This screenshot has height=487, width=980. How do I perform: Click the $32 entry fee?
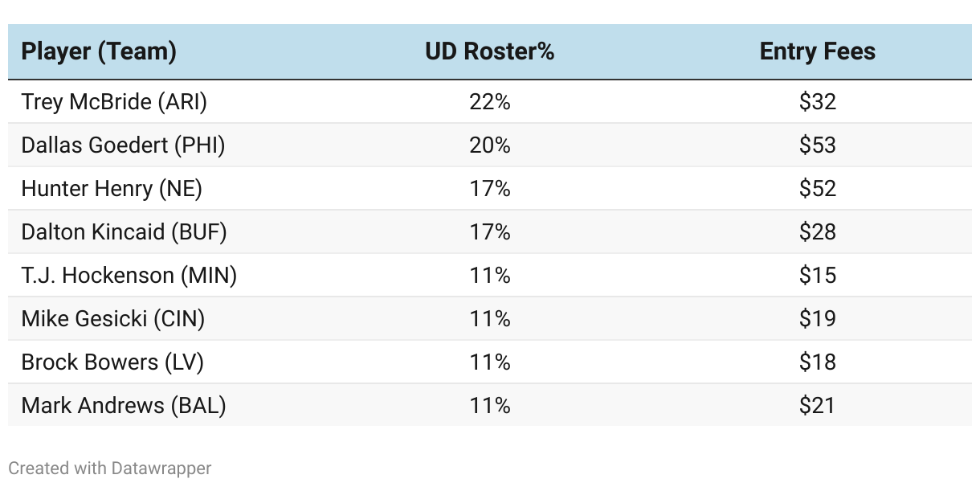[x=817, y=101]
